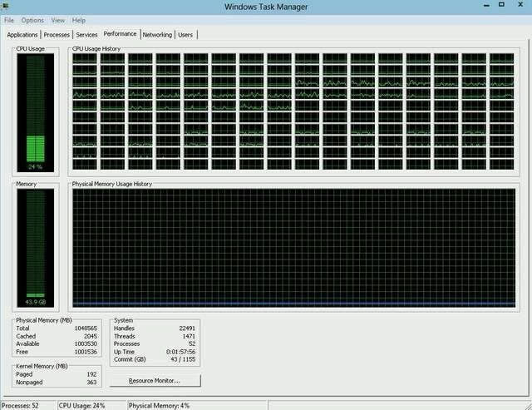Screen dimensions: 532x410
Task: Click status bar Physical Memory: 4%
Action: (x=159, y=406)
